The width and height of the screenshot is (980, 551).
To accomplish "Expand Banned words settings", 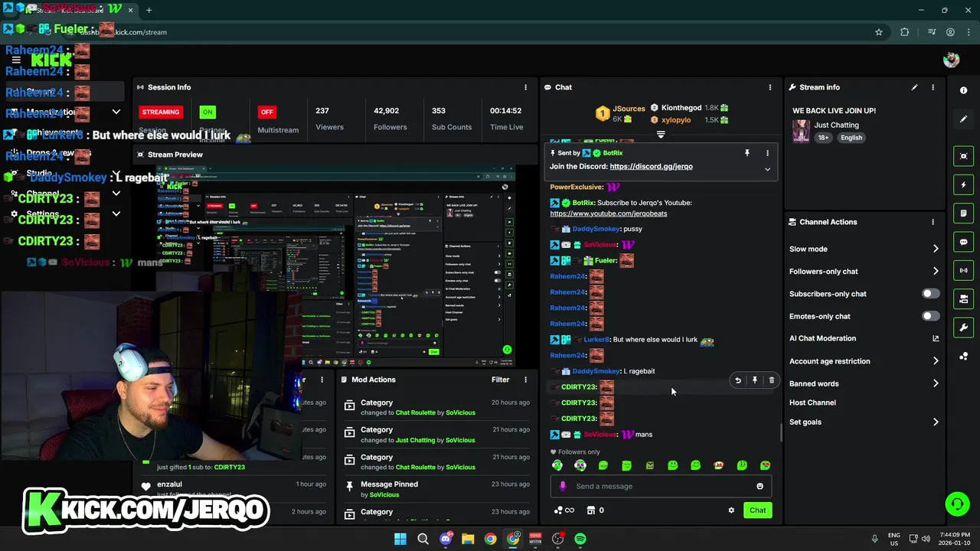I will point(936,383).
